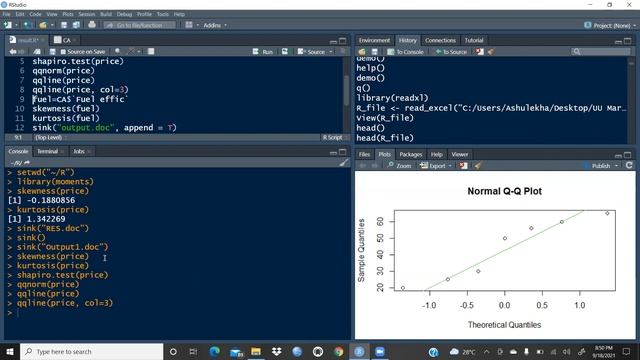Screen dimensions: 640x360
Task: Switch to the Environment tab
Action: 374,40
